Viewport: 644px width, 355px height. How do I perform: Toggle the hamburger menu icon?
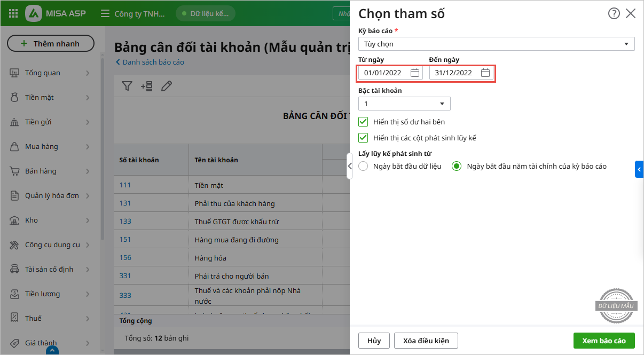click(x=105, y=13)
